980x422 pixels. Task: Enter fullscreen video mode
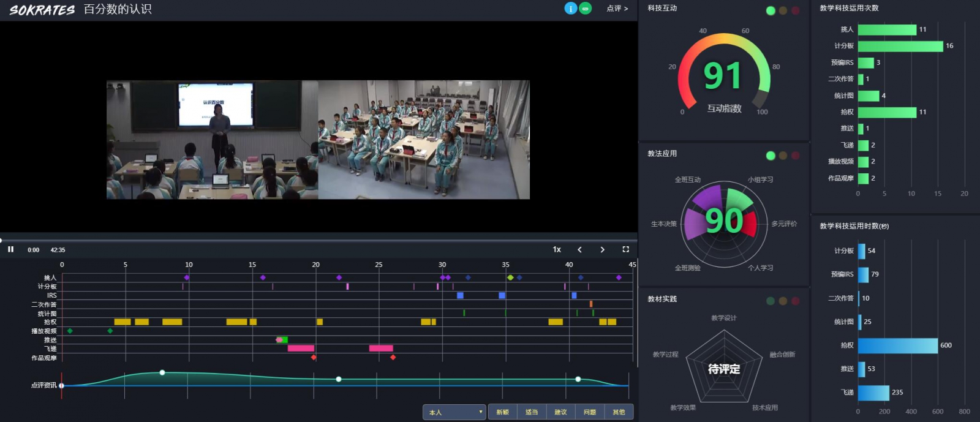[625, 249]
